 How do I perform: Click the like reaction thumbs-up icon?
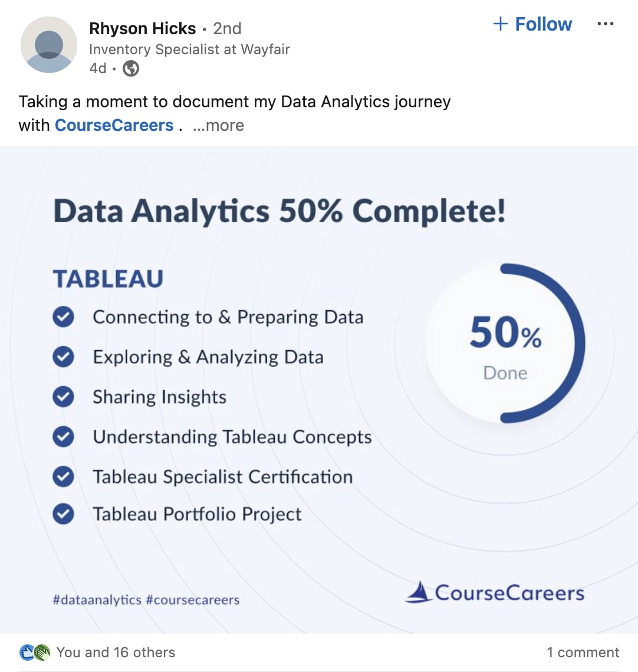pyautogui.click(x=27, y=653)
